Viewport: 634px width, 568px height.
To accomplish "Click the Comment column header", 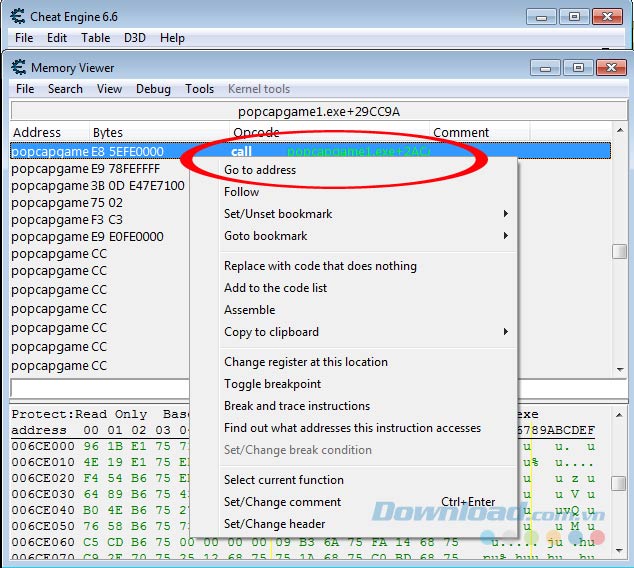I will 461,132.
